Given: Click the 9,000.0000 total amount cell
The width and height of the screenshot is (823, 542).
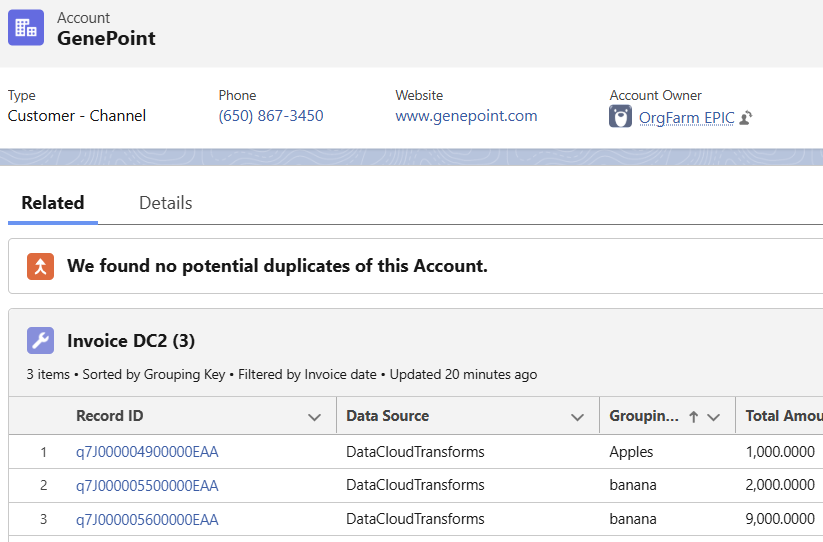Looking at the screenshot, I should [x=780, y=519].
